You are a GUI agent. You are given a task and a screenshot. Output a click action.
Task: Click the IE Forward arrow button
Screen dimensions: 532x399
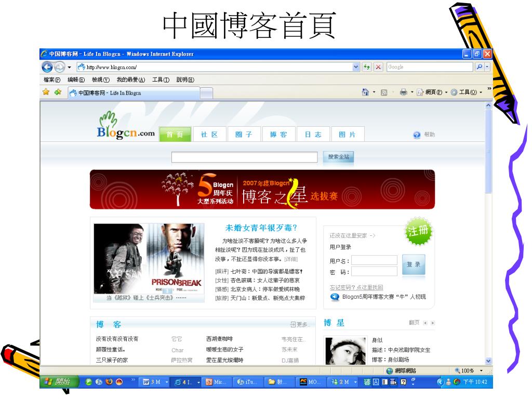click(x=60, y=67)
